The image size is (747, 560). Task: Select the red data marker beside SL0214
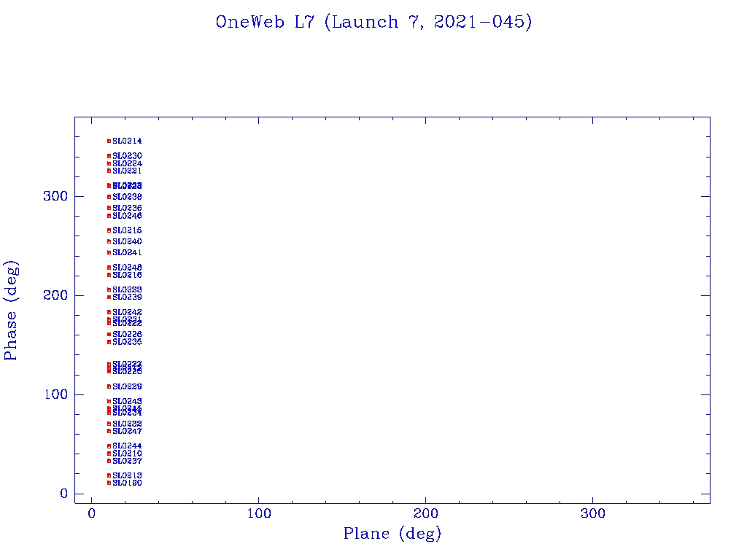(x=109, y=141)
